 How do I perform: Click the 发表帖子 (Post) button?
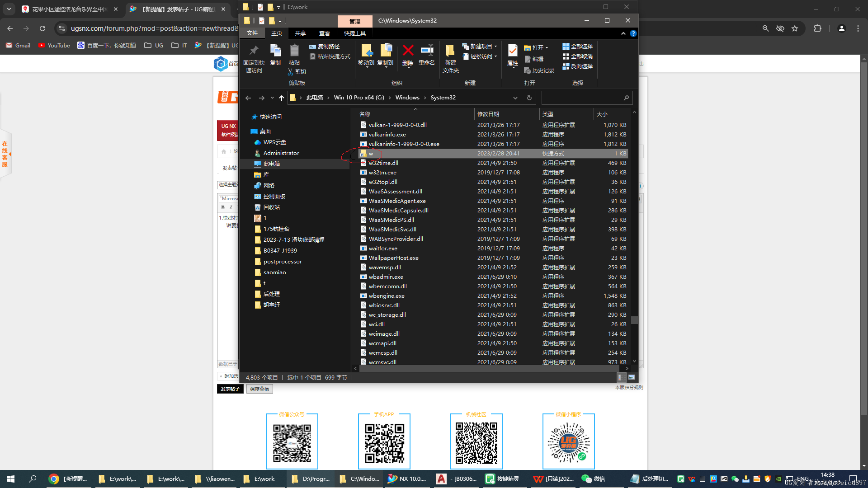pyautogui.click(x=230, y=389)
